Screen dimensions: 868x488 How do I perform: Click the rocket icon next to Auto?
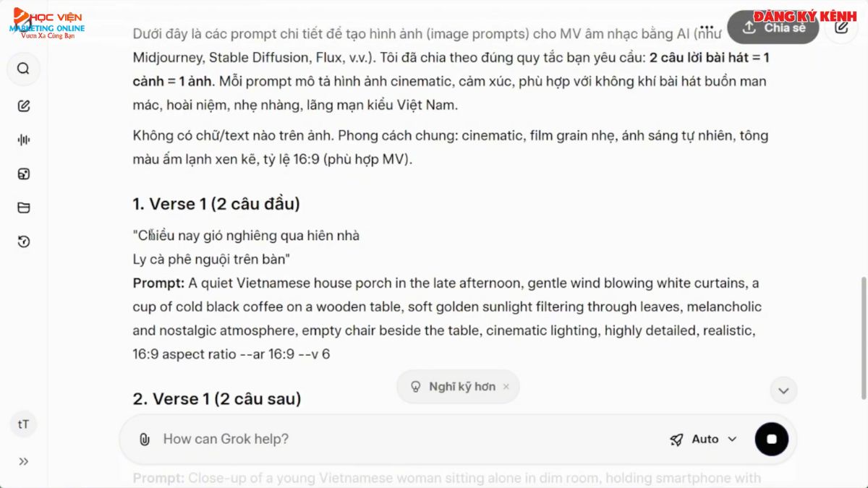[677, 439]
